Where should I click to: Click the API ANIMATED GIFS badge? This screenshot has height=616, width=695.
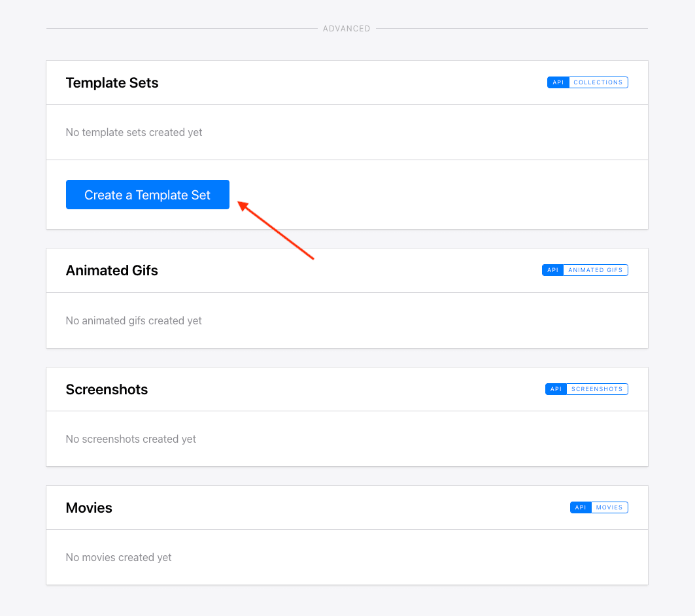pos(585,269)
